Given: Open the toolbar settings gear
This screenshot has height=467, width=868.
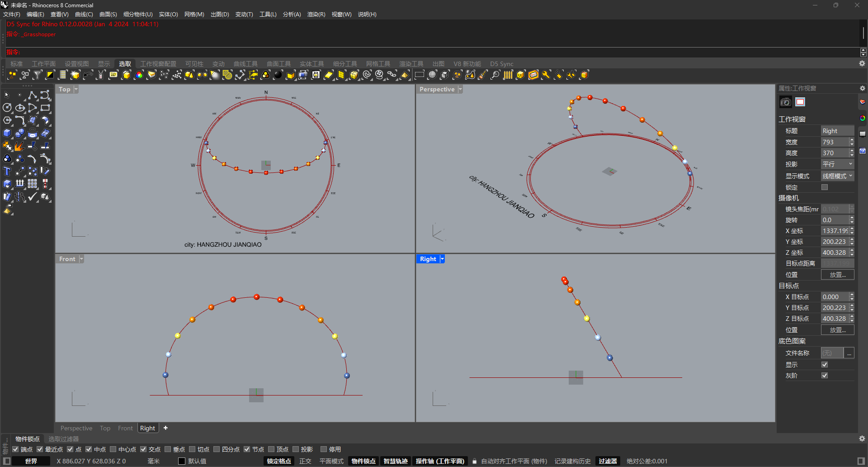Looking at the screenshot, I should pos(862,64).
